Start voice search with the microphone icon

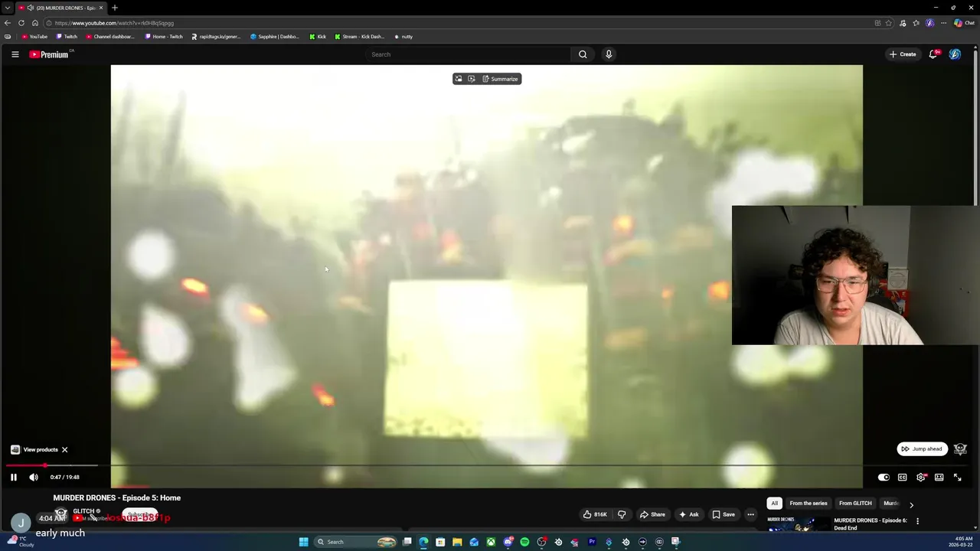609,54
